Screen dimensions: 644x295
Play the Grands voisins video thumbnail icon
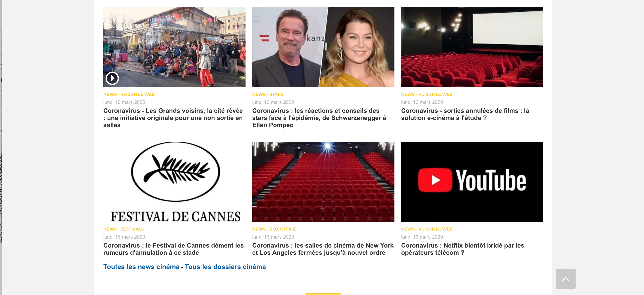[112, 78]
